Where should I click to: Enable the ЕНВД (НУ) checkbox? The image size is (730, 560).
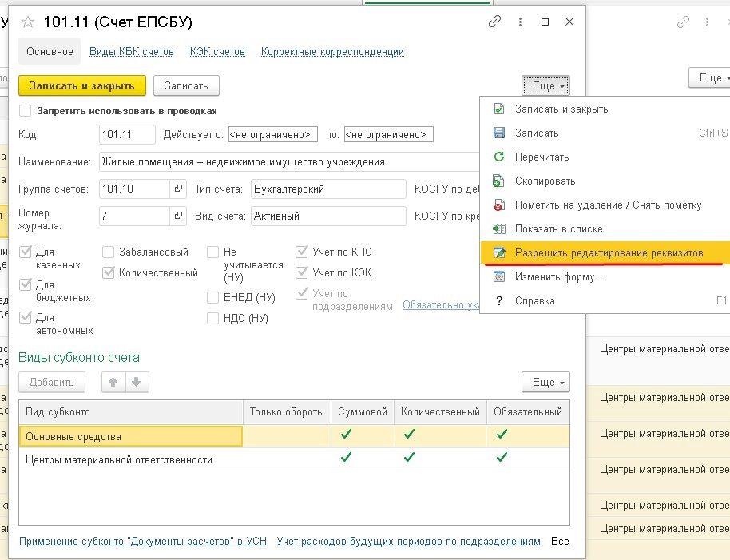(212, 298)
